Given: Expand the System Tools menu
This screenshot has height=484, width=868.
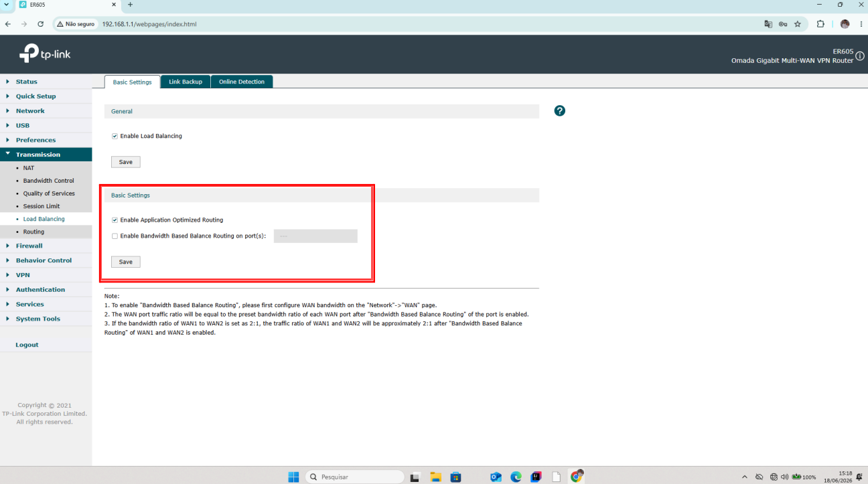Looking at the screenshot, I should (46, 319).
